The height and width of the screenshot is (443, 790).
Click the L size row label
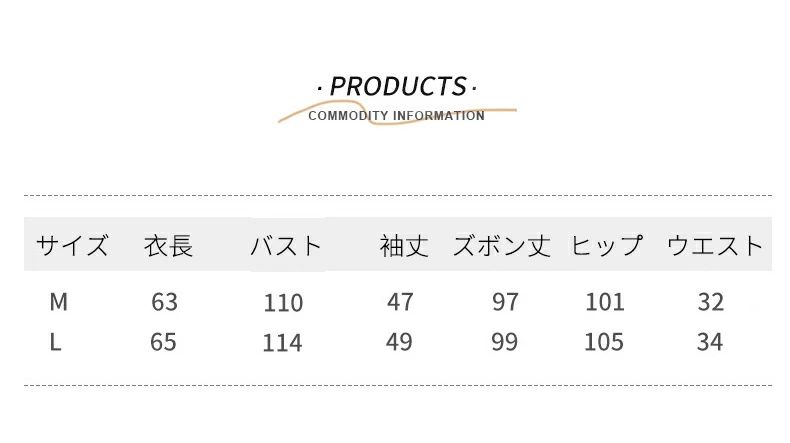56,342
